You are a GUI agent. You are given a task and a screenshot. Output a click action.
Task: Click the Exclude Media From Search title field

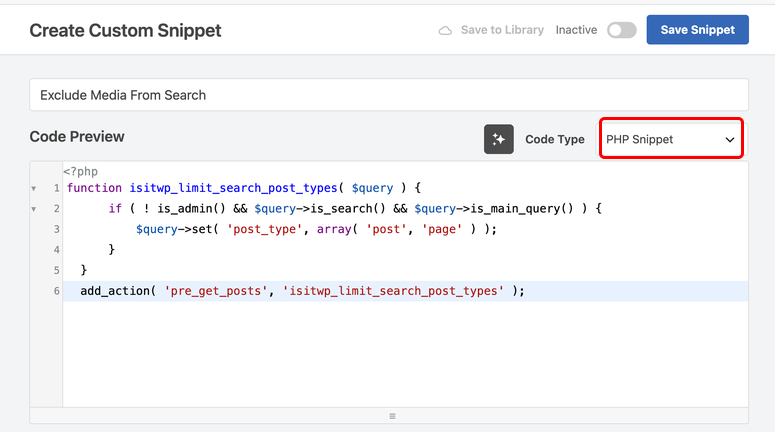389,95
